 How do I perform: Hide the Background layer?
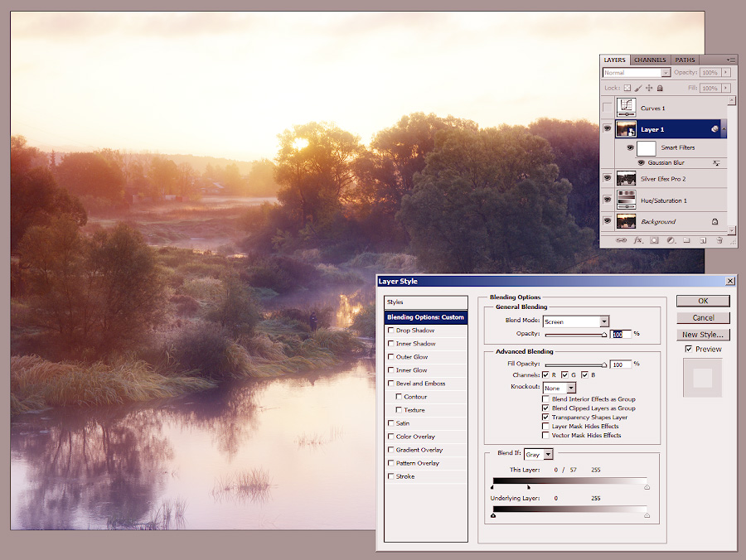click(x=608, y=221)
